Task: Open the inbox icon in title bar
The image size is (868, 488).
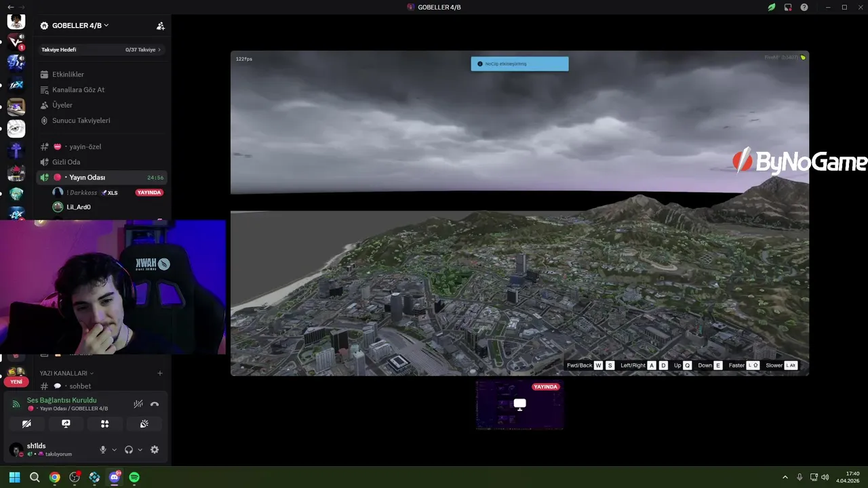Action: [788, 7]
